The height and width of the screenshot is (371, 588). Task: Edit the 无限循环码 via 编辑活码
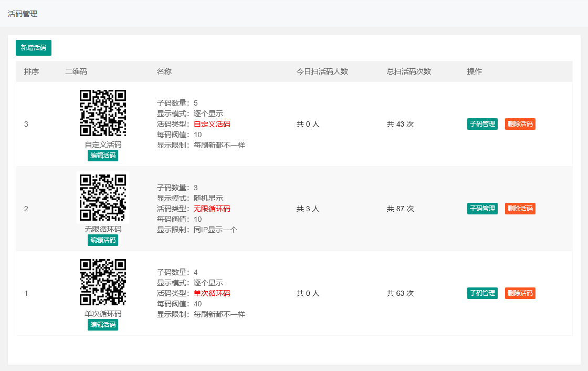click(103, 240)
